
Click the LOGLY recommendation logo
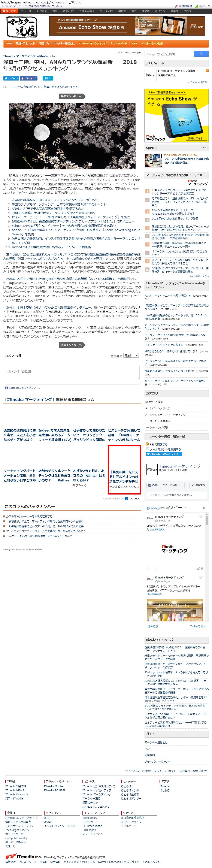click(133, 498)
